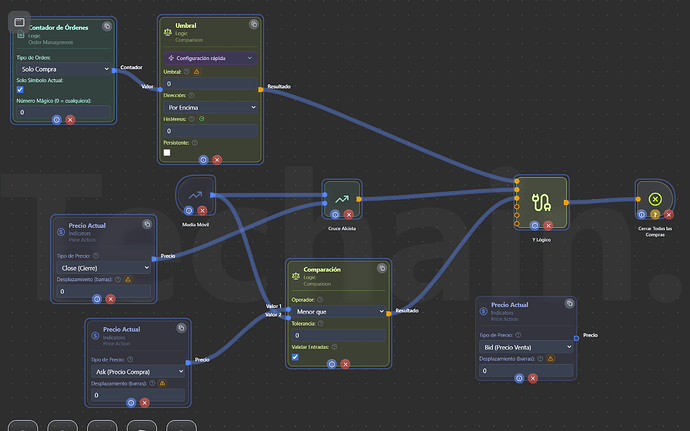Click the Media Móvil chart node icon
690x431 pixels.
coord(195,193)
